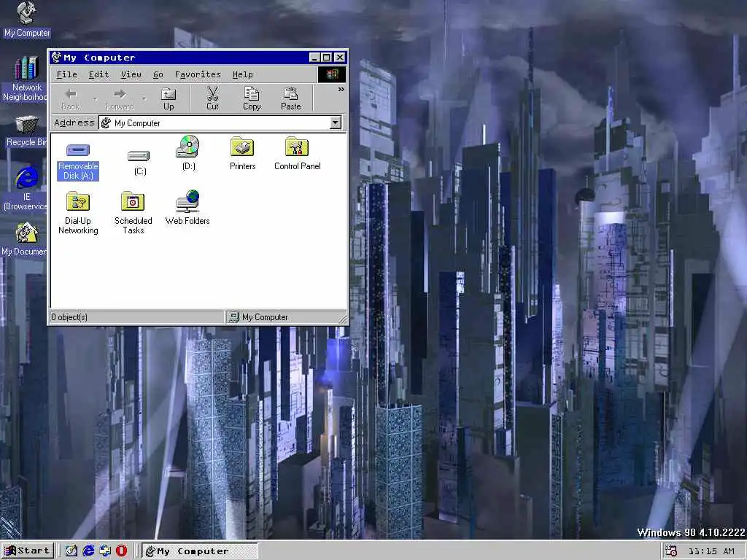Select the Dial-Up Networking folder
The image size is (747, 560).
pyautogui.click(x=78, y=212)
